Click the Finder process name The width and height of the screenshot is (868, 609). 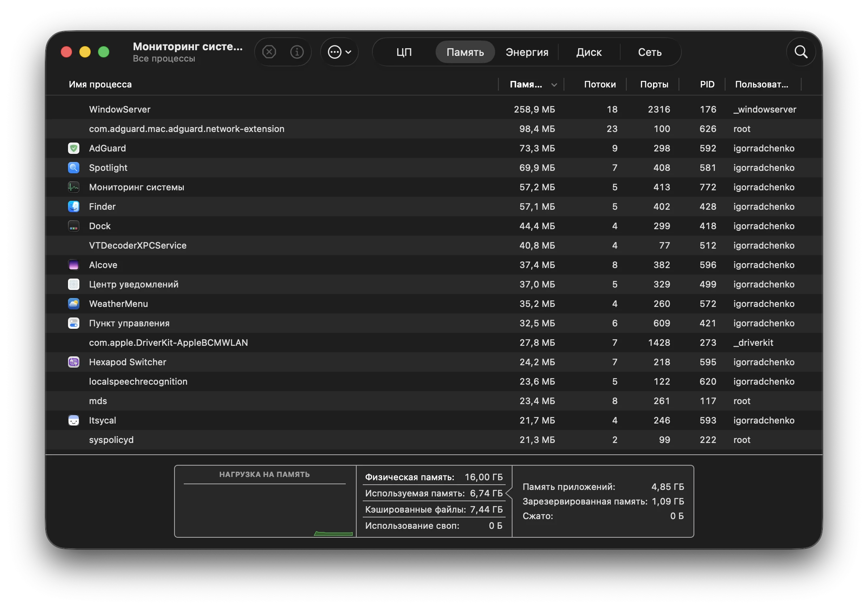[102, 207]
